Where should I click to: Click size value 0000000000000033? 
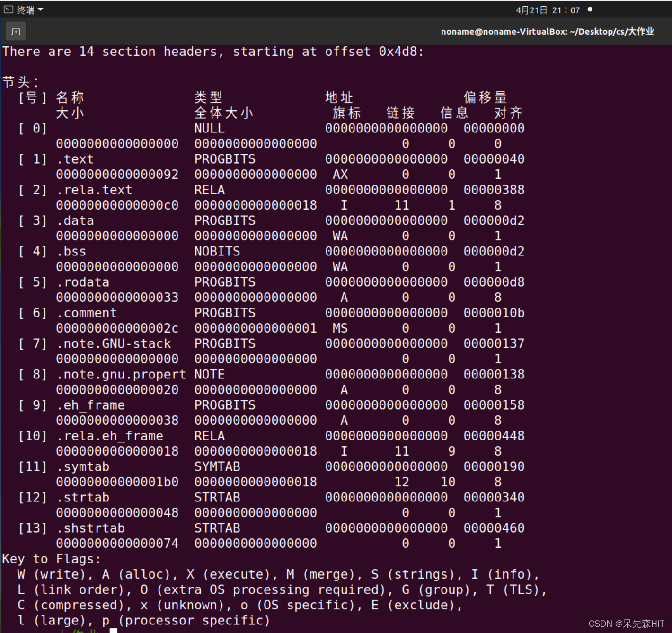117,298
